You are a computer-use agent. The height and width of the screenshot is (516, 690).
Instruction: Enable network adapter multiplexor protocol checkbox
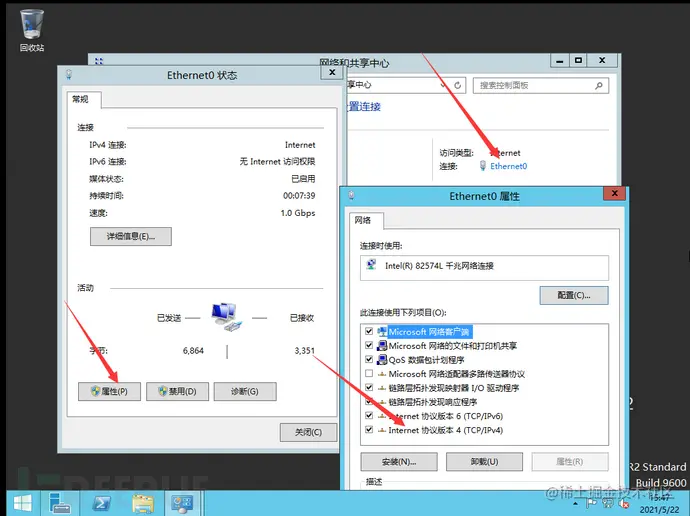tap(369, 373)
